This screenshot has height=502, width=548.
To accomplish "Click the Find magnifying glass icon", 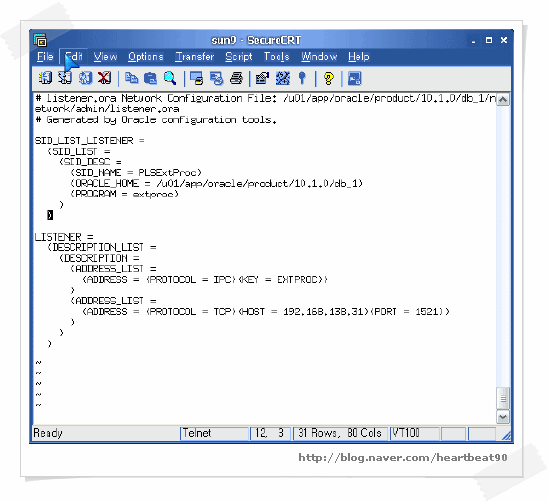I will point(170,78).
